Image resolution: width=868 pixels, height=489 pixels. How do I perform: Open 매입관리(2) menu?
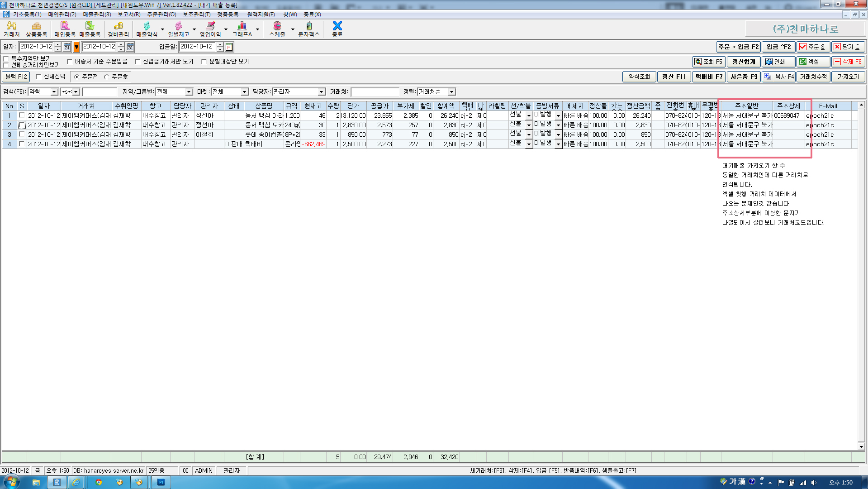click(x=62, y=14)
